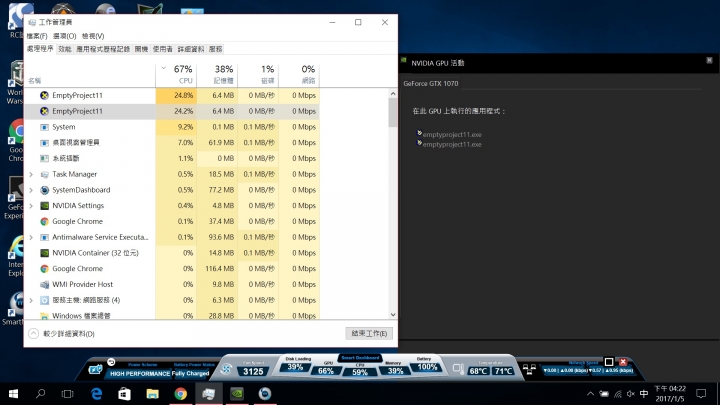Click HIGH PERFORMANCE power scheme label
Screen dimensions: 720x405
pos(140,373)
